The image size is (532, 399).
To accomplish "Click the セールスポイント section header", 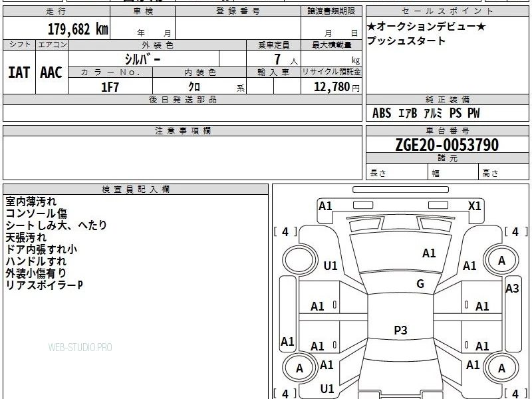I will 447,11.
